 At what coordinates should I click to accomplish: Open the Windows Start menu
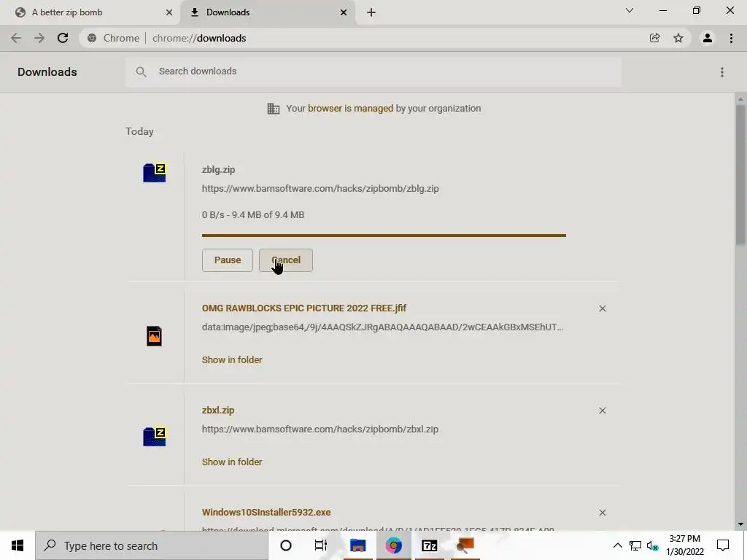pos(18,545)
